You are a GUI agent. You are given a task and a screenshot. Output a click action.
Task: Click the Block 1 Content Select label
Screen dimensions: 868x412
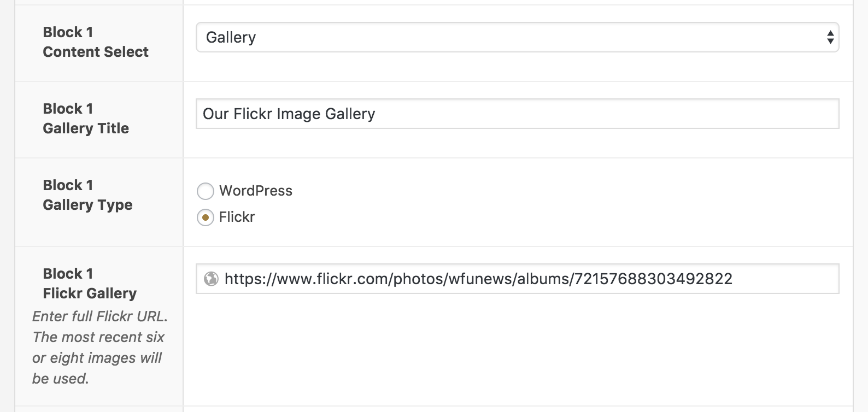(x=96, y=42)
